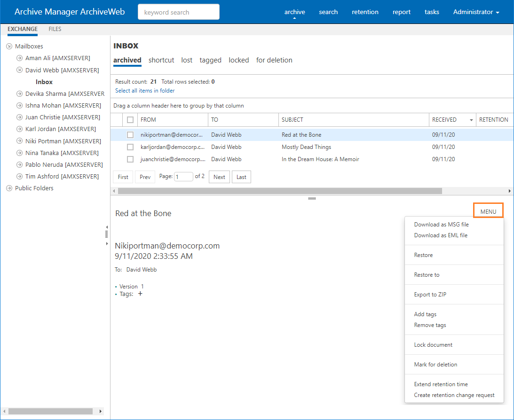Click the Mailboxes root circle arrow icon

[9, 47]
